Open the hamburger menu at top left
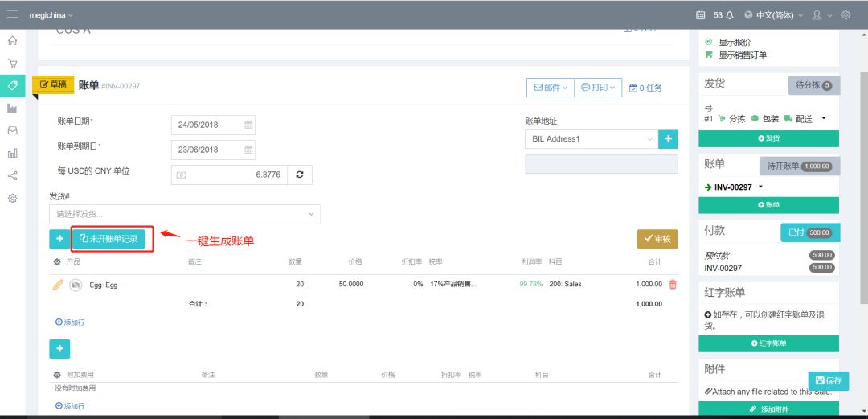This screenshot has width=868, height=419. click(x=12, y=14)
